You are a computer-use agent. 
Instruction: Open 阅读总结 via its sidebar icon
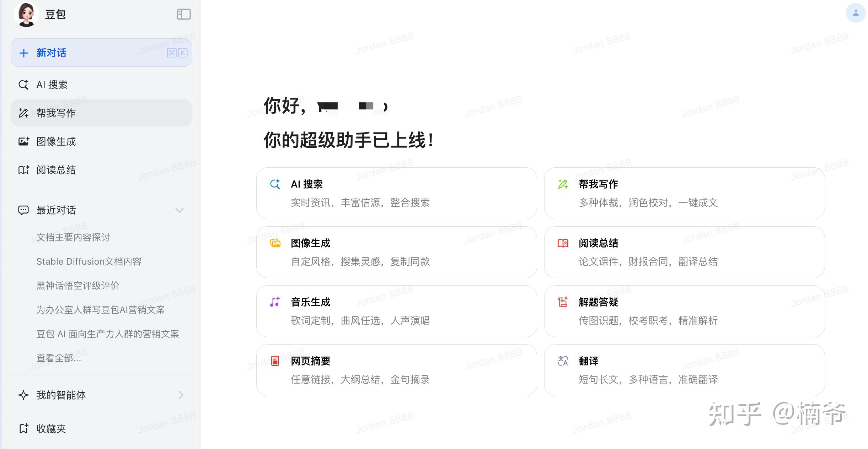[x=23, y=170]
